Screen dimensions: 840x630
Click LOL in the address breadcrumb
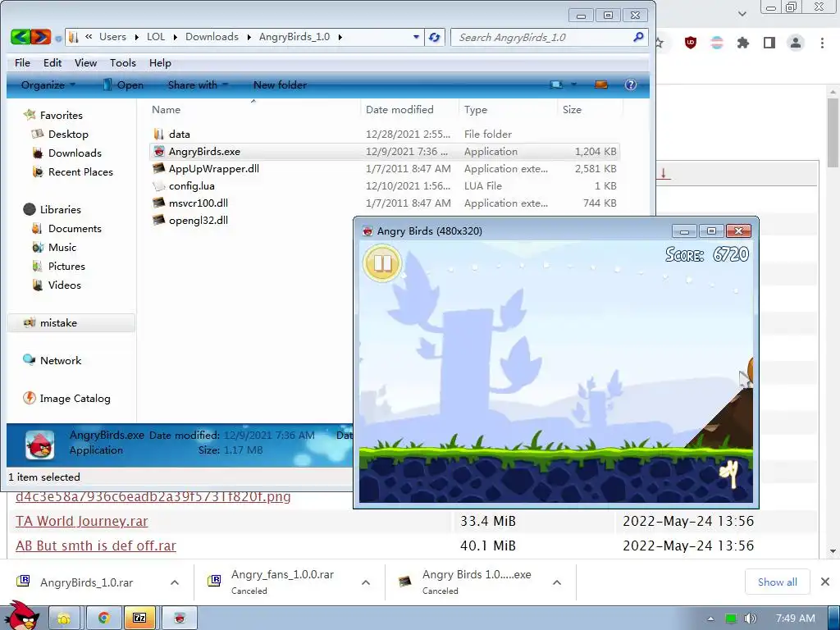[x=156, y=37]
